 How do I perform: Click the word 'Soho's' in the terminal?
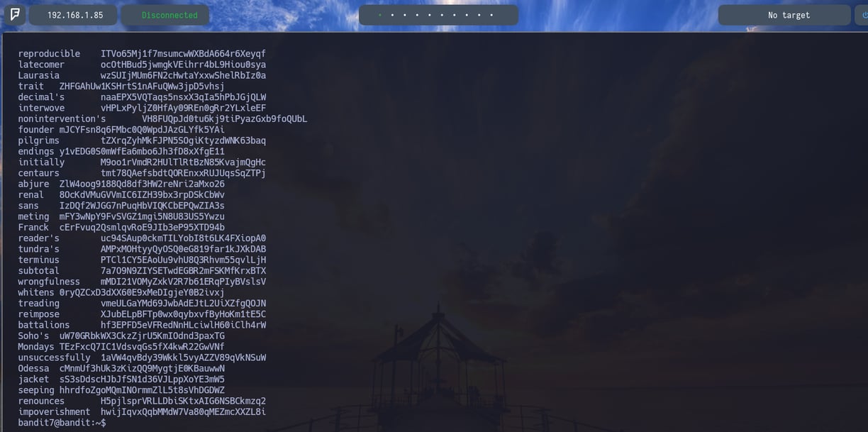[34, 336]
